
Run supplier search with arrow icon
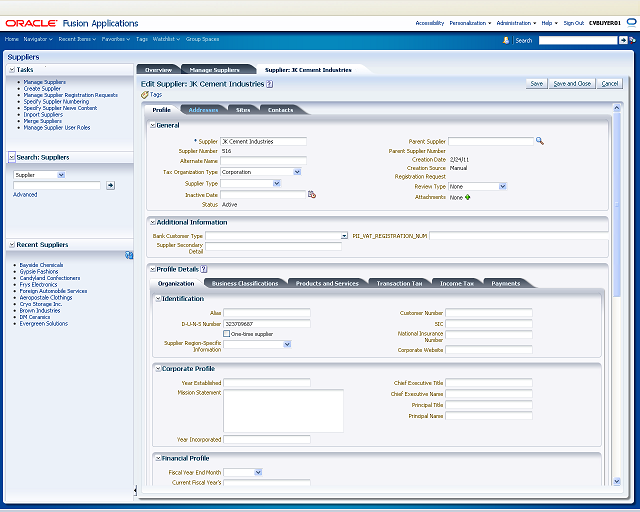point(110,185)
